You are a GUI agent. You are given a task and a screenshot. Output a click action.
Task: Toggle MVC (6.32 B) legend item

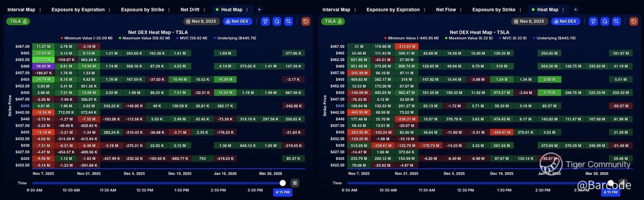click(513, 38)
